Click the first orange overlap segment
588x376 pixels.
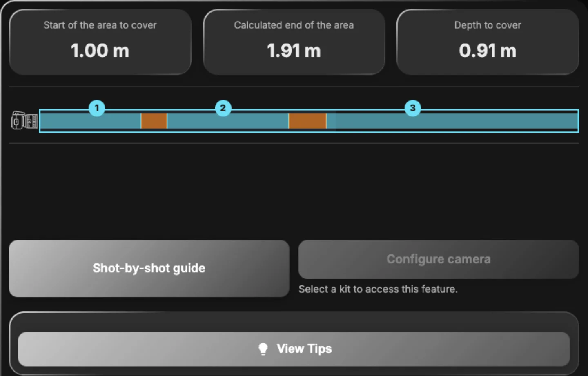pyautogui.click(x=154, y=121)
